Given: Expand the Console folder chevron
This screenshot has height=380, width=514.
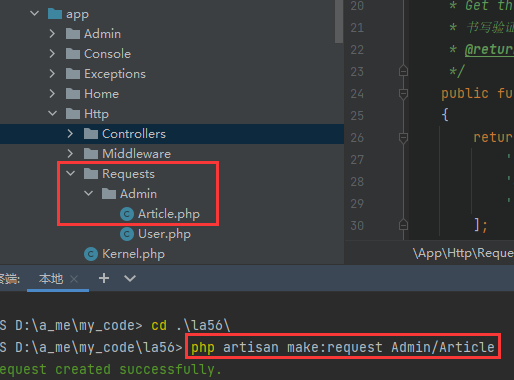Looking at the screenshot, I should [52, 54].
